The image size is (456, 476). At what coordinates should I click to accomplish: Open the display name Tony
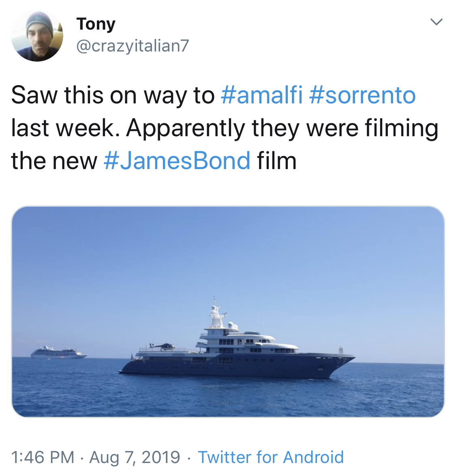[x=96, y=24]
